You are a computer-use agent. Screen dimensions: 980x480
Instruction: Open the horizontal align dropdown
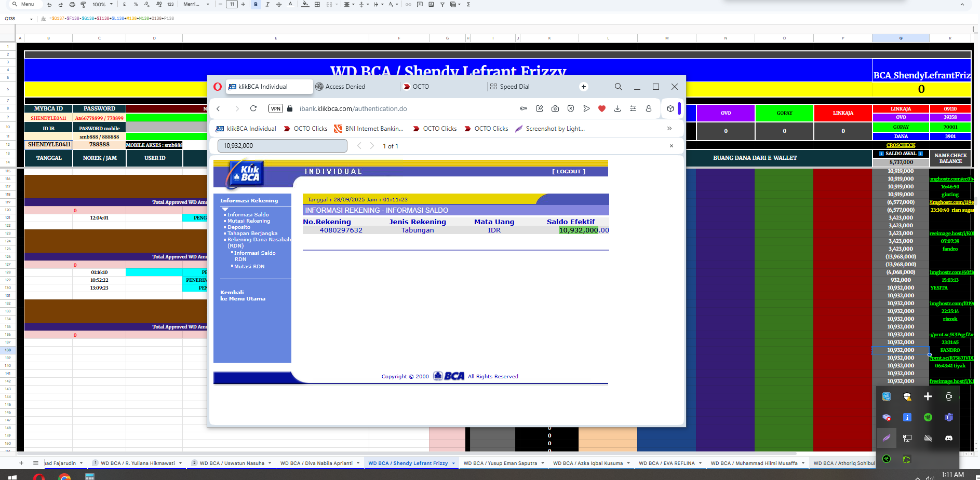349,4
